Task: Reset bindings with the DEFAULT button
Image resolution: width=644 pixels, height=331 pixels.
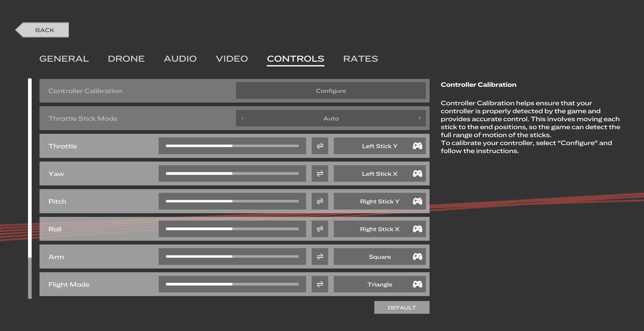Action: (x=402, y=307)
